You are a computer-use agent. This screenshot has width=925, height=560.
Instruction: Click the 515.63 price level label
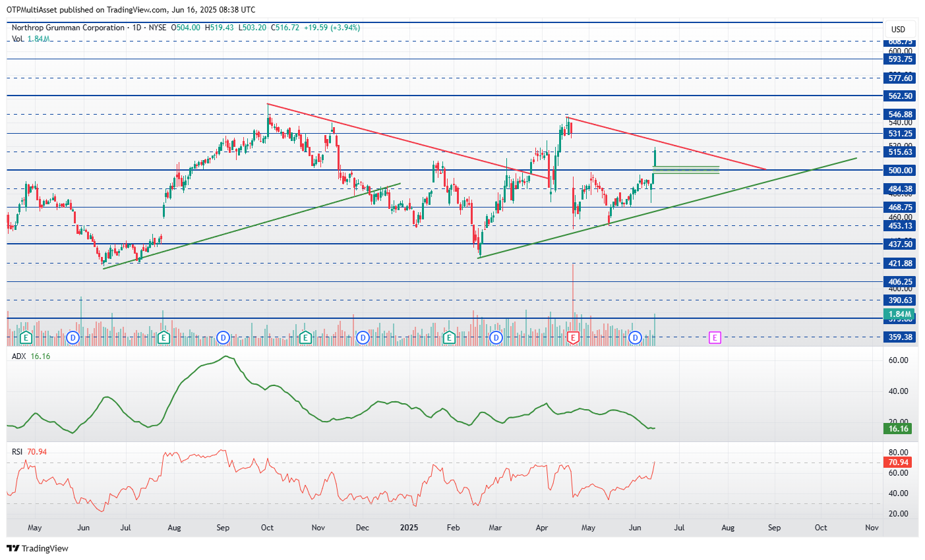[901, 152]
